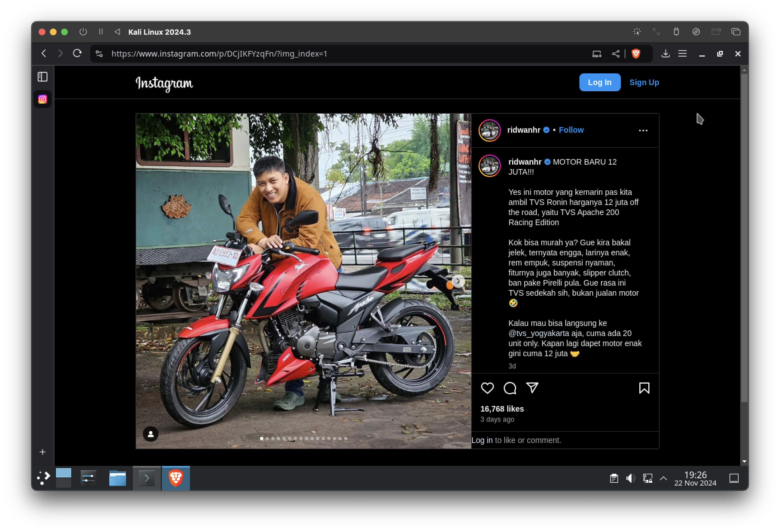
Task: Click the cast screen icon in address bar
Action: 597,54
